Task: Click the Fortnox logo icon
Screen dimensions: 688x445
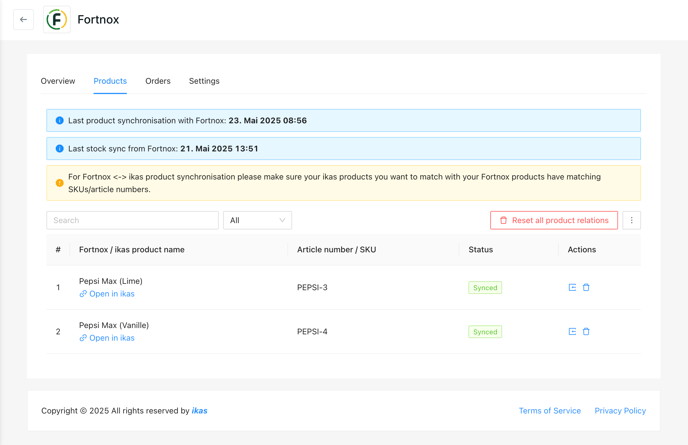Action: tap(57, 19)
